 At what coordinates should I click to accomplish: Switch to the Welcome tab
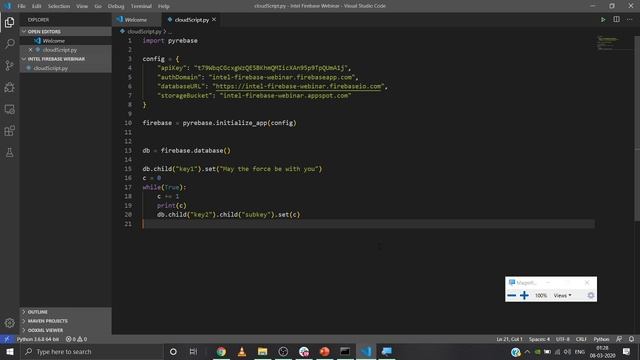[x=136, y=20]
